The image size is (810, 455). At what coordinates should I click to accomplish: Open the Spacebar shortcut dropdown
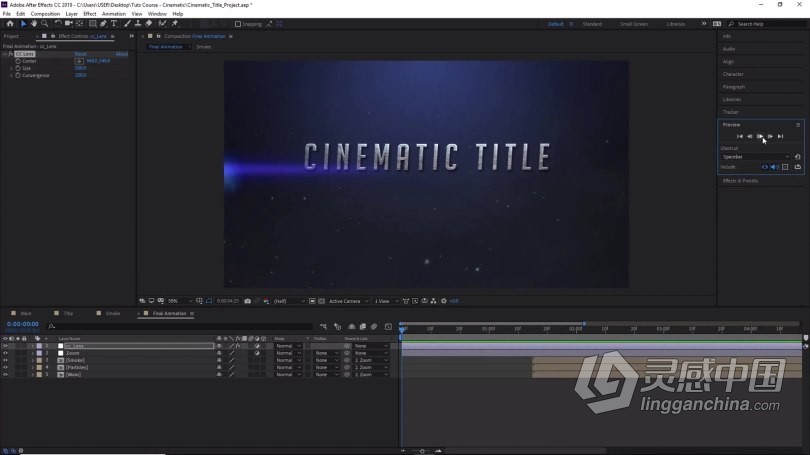(756, 157)
